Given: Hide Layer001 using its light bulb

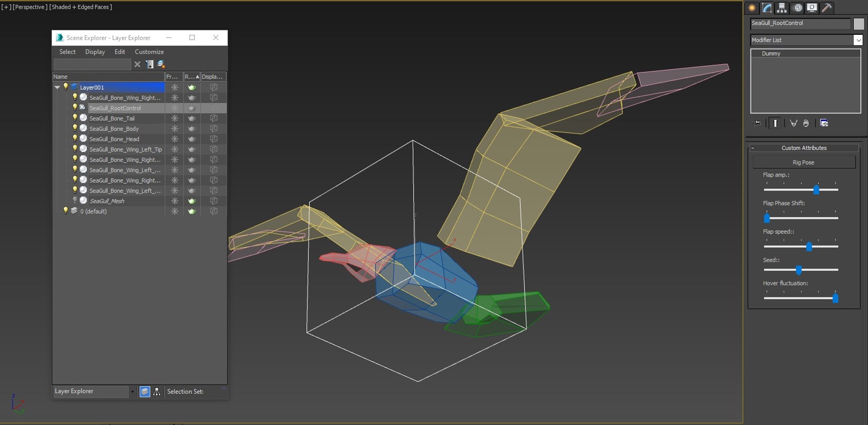Looking at the screenshot, I should pyautogui.click(x=66, y=86).
